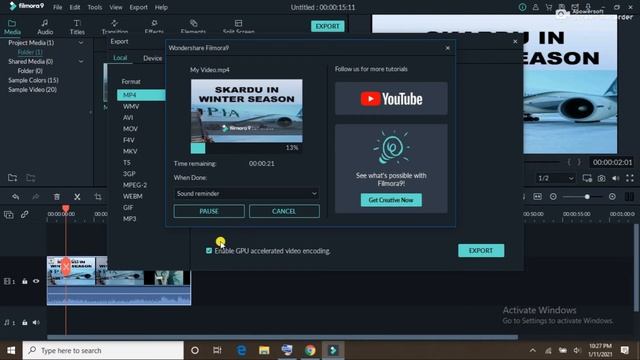
Task: Click the EXPORT button in Export window
Action: tap(481, 250)
